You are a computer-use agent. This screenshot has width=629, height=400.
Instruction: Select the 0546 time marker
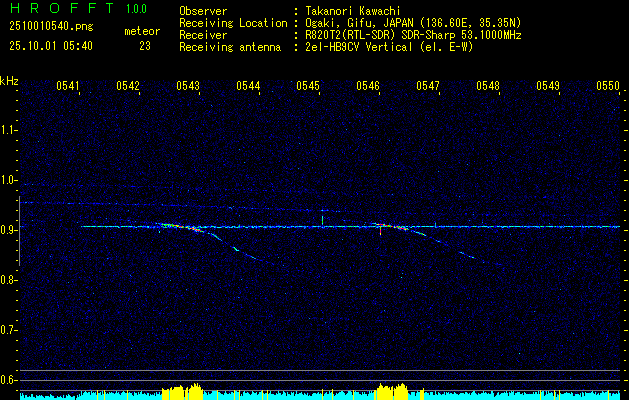pos(368,86)
